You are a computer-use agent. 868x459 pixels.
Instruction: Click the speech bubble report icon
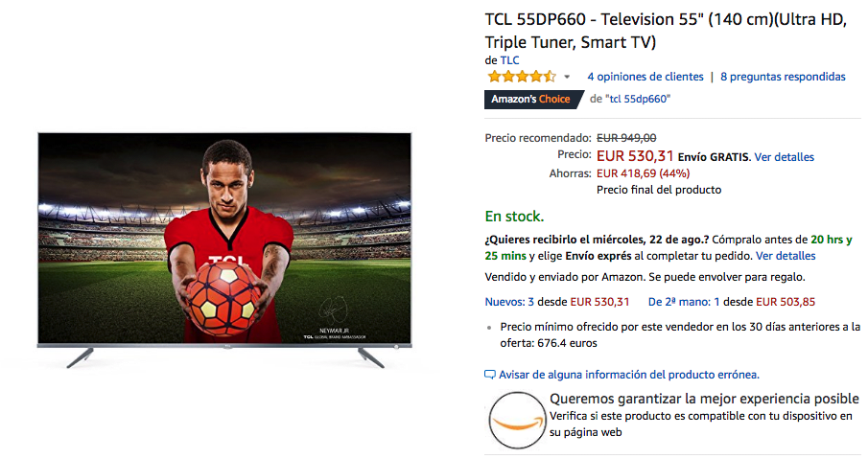point(490,375)
